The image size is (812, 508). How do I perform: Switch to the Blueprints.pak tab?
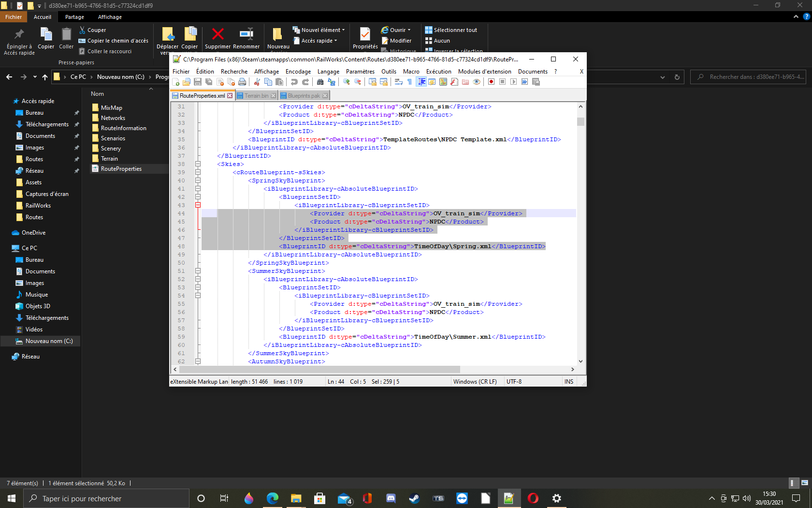(304, 96)
